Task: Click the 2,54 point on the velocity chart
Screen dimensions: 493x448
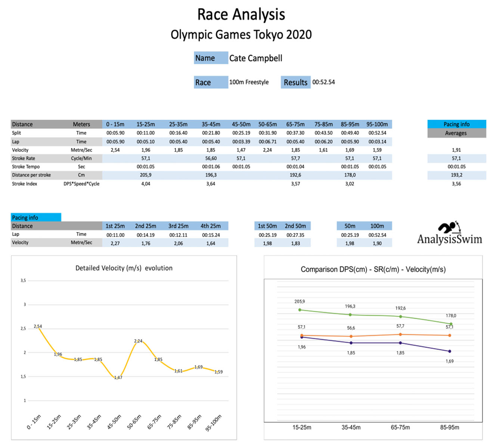Action: point(38,328)
